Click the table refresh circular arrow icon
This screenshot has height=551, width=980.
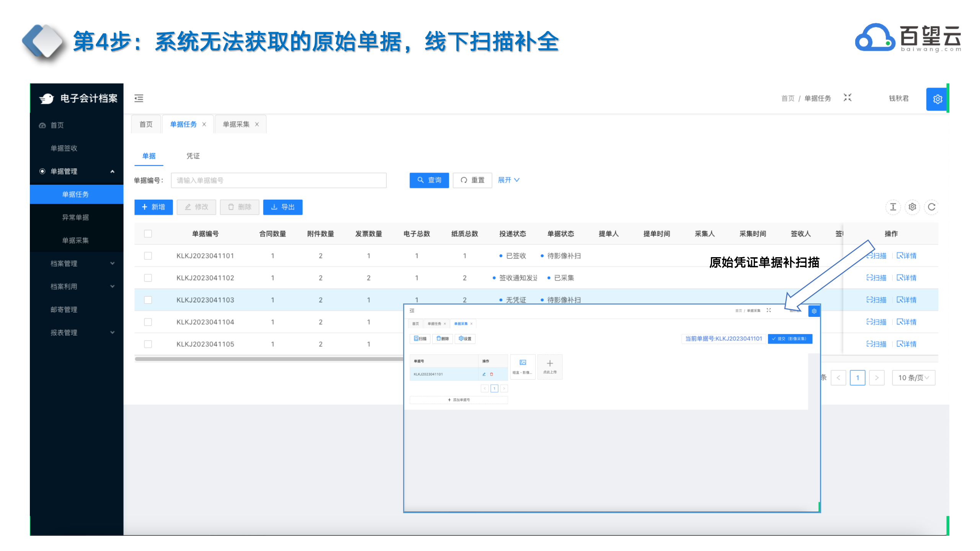point(931,207)
